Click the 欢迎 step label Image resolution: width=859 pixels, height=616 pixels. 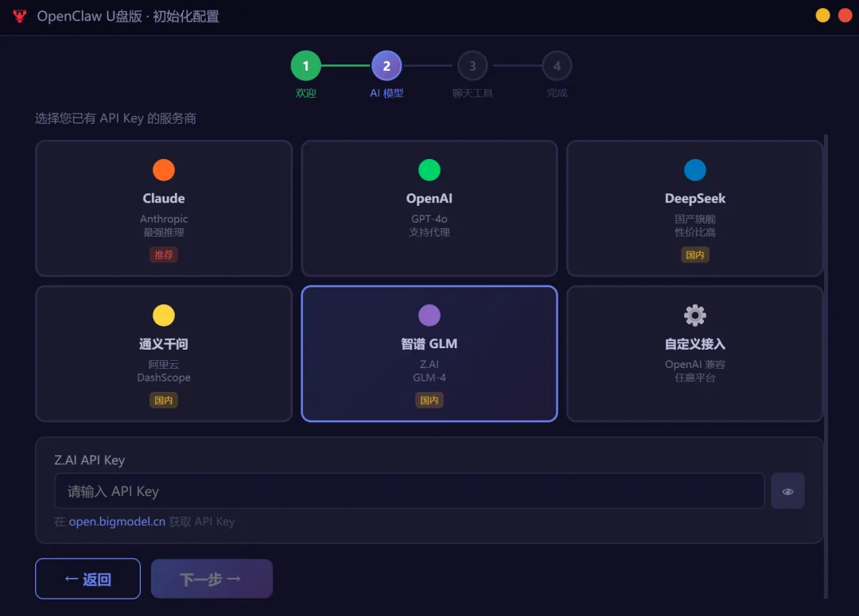click(x=305, y=93)
